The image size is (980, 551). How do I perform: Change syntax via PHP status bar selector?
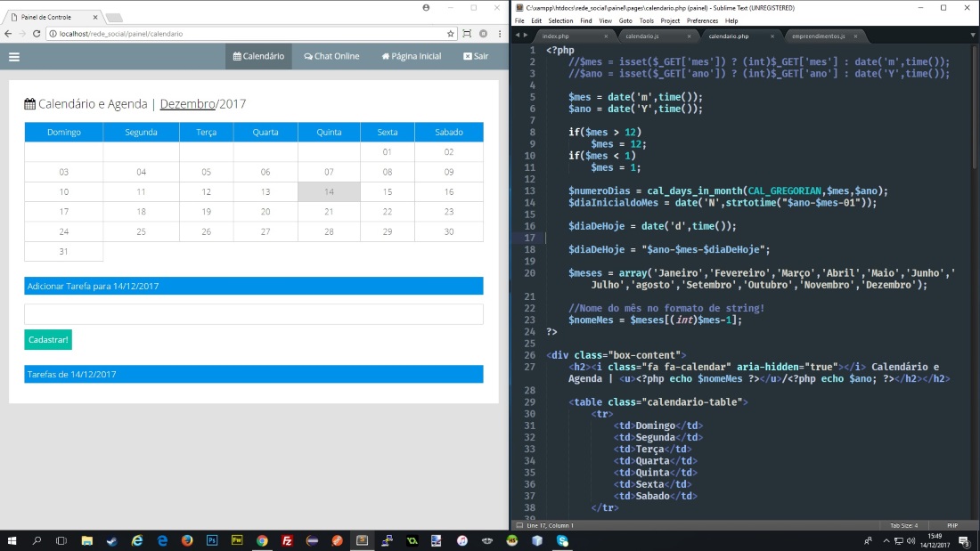coord(951,526)
